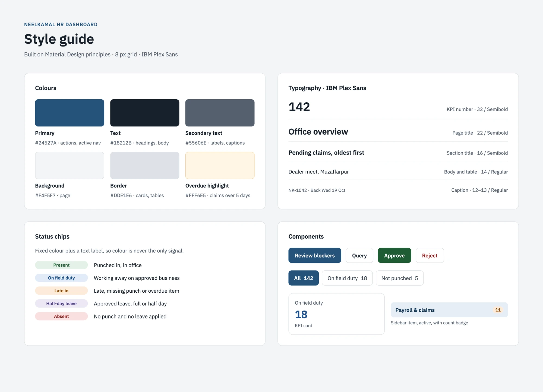Click the Reject button
This screenshot has width=543, height=392.
[x=430, y=255]
